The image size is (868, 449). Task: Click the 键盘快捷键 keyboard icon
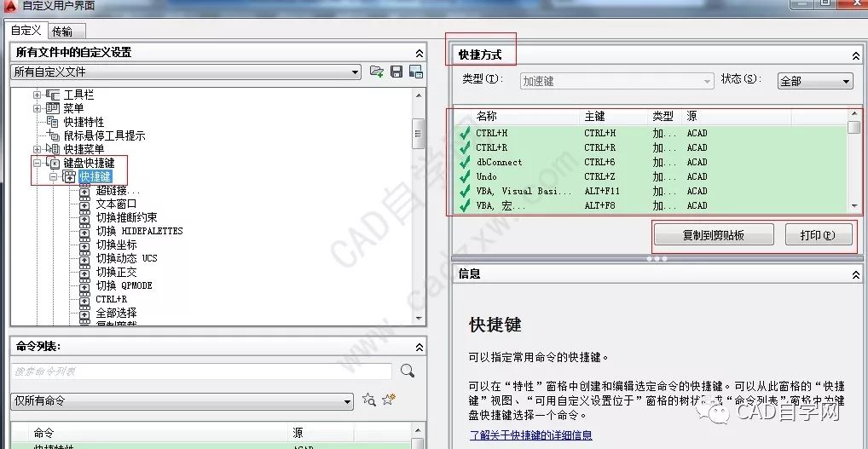[53, 163]
